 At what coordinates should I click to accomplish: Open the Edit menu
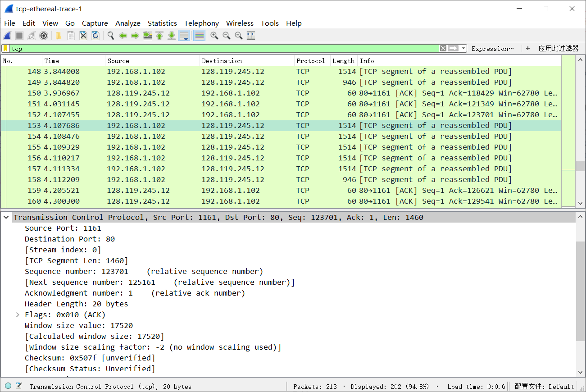29,23
